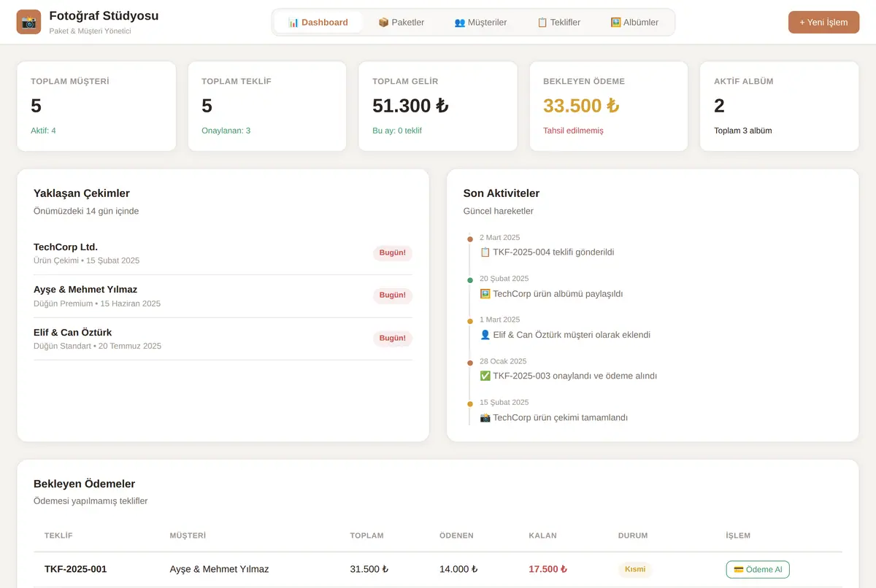876x588 pixels.
Task: Go to the Müşteriler tab
Action: coord(480,22)
